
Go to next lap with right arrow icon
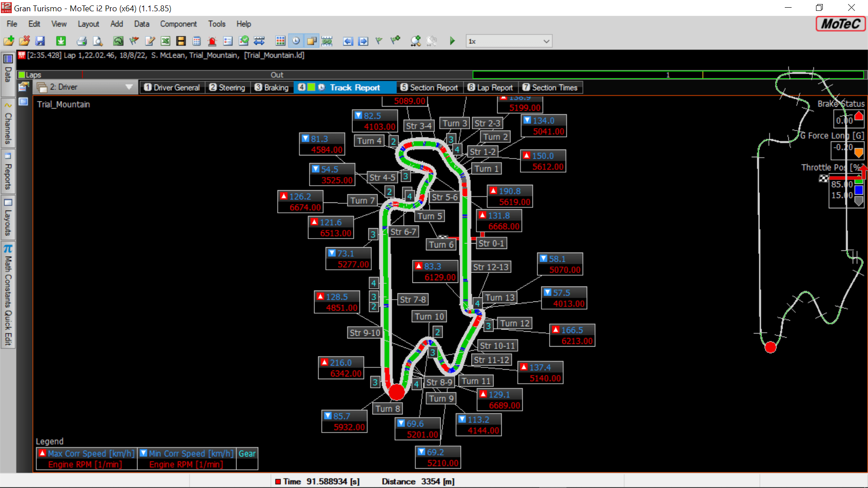tap(363, 41)
